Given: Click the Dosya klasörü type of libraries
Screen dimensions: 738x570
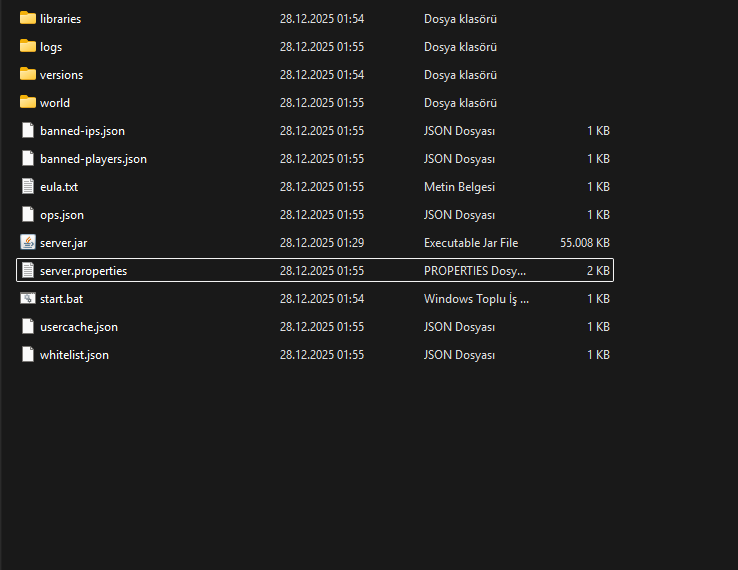Looking at the screenshot, I should point(460,19).
